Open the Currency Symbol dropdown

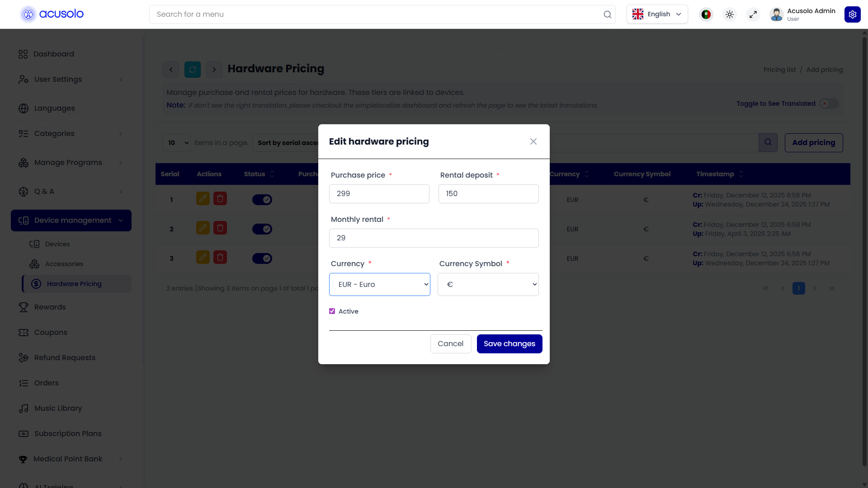click(488, 285)
